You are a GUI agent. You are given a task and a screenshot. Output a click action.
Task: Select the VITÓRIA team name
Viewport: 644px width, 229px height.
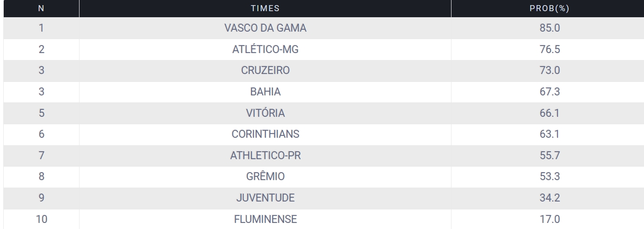click(265, 113)
